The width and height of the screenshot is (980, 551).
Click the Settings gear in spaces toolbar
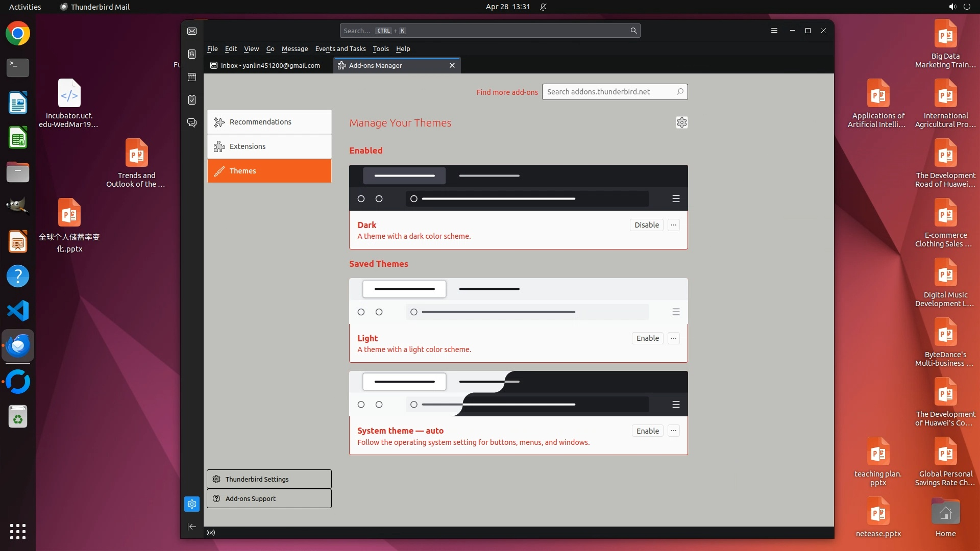(x=192, y=504)
